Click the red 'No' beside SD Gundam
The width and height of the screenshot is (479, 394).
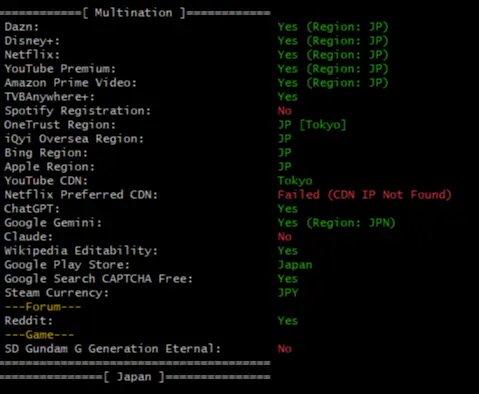click(x=285, y=349)
